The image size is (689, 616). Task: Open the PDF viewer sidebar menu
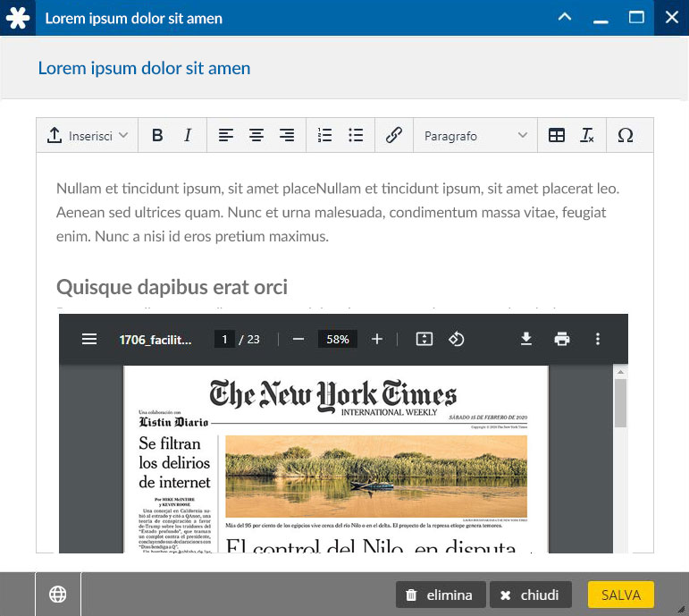pos(89,339)
